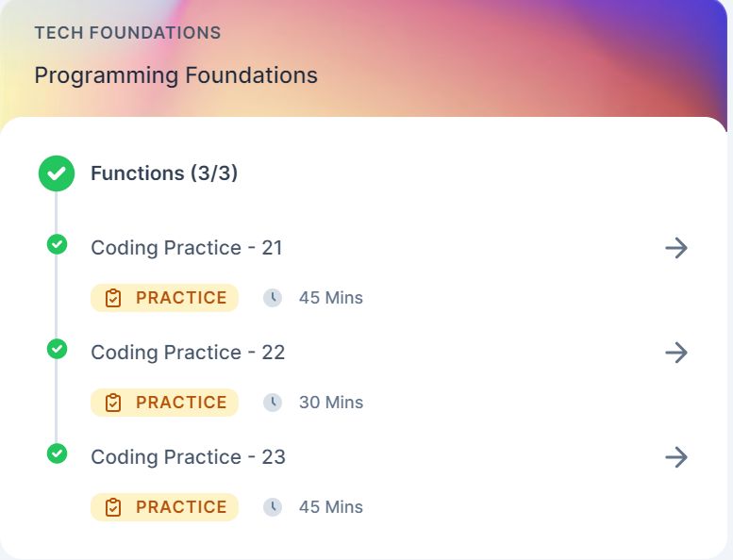
Task: Click the completed checkmark beside Coding Practice 22
Action: (x=57, y=349)
